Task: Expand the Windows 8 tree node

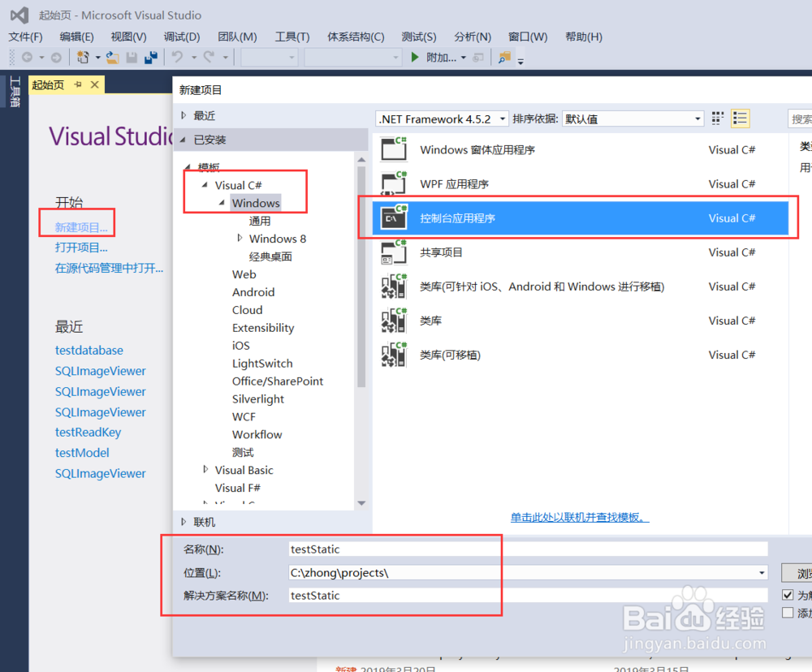Action: tap(240, 238)
